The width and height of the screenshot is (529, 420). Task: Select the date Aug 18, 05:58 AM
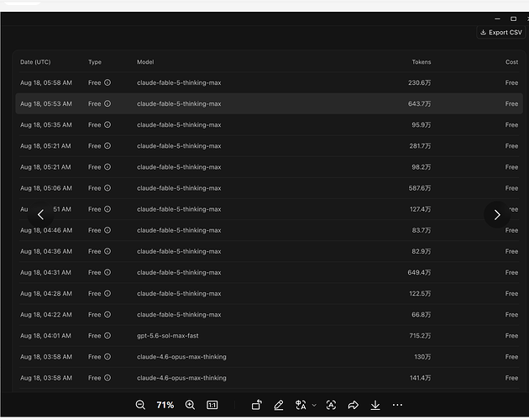[46, 82]
